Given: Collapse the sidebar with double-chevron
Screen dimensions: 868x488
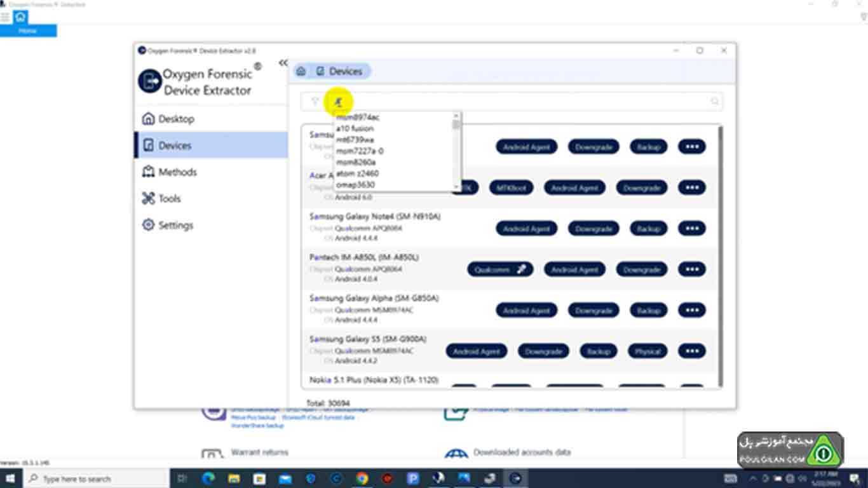Looking at the screenshot, I should 283,62.
